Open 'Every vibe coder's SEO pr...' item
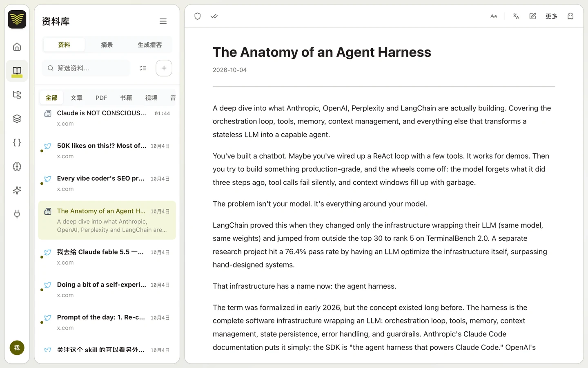Image resolution: width=588 pixels, height=368 pixels. (x=107, y=184)
